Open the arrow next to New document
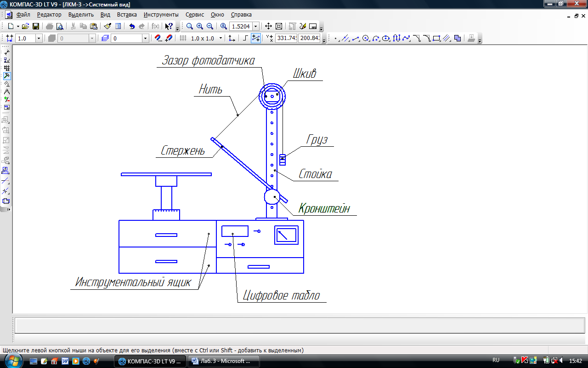Viewport: 588px width, 368px height. click(18, 26)
